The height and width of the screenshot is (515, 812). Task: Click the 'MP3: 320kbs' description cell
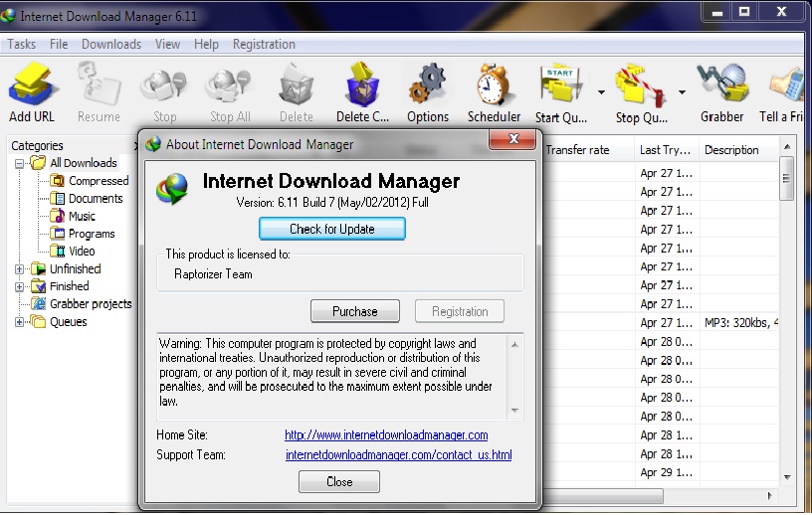pos(739,322)
